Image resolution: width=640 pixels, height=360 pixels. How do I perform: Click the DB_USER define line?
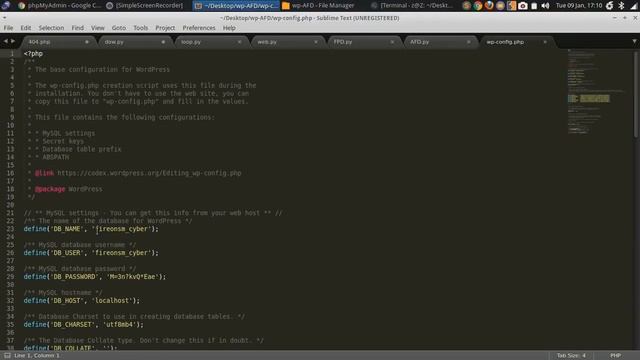pyautogui.click(x=91, y=253)
